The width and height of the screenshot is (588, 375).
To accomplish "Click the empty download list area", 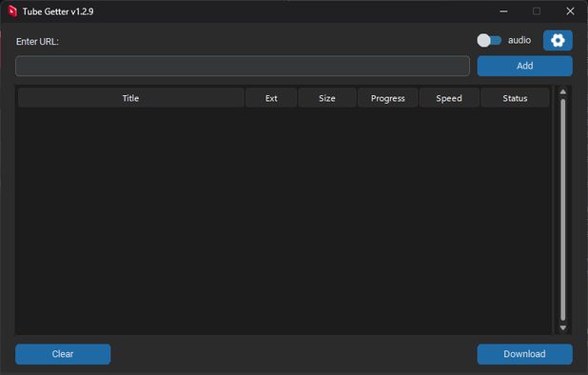I will [284, 221].
